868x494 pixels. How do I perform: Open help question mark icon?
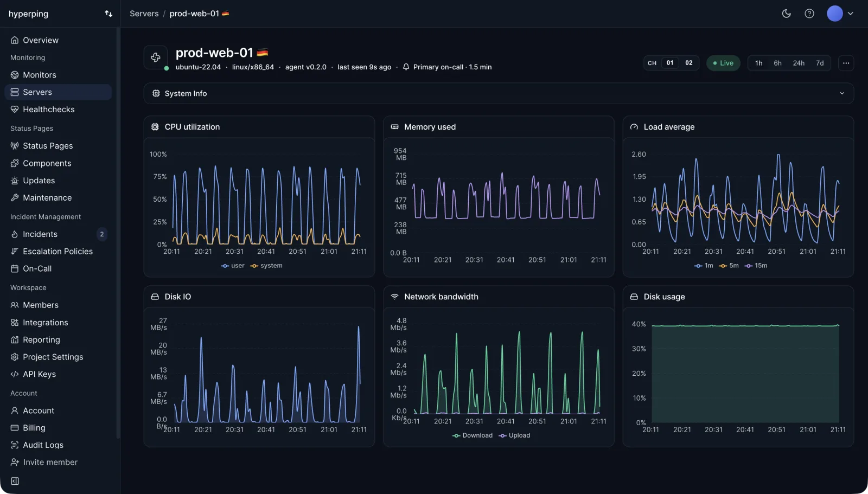tap(809, 14)
